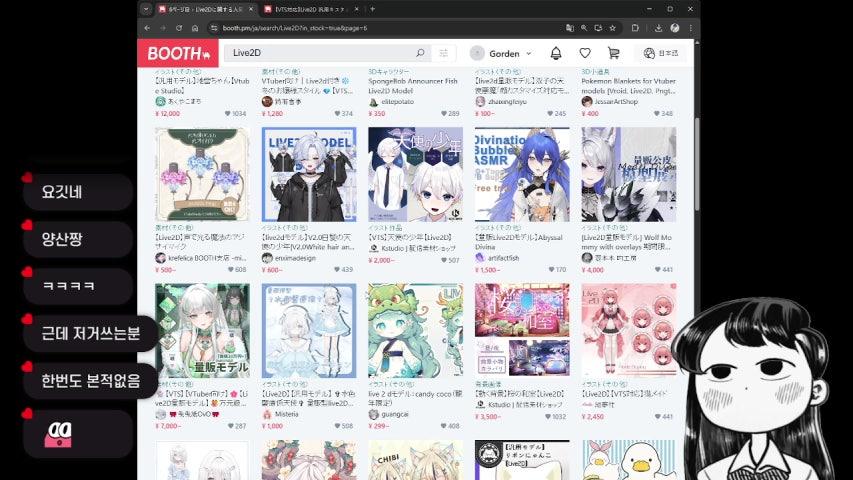View site information icon in address bar

tap(214, 28)
